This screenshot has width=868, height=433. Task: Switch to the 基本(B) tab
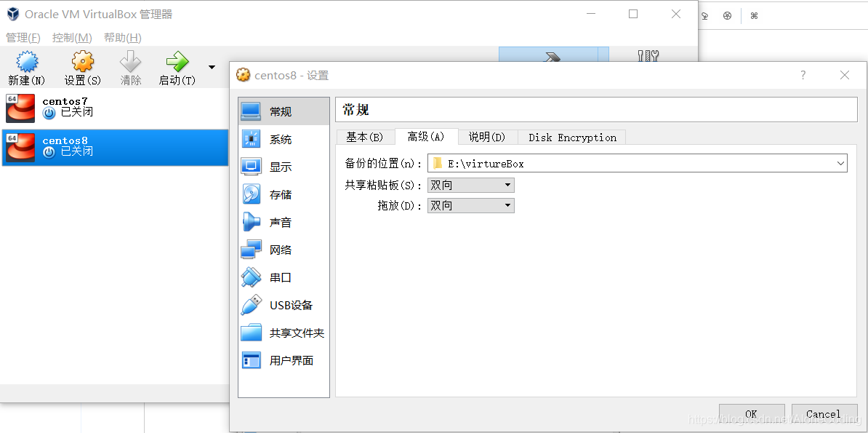366,138
